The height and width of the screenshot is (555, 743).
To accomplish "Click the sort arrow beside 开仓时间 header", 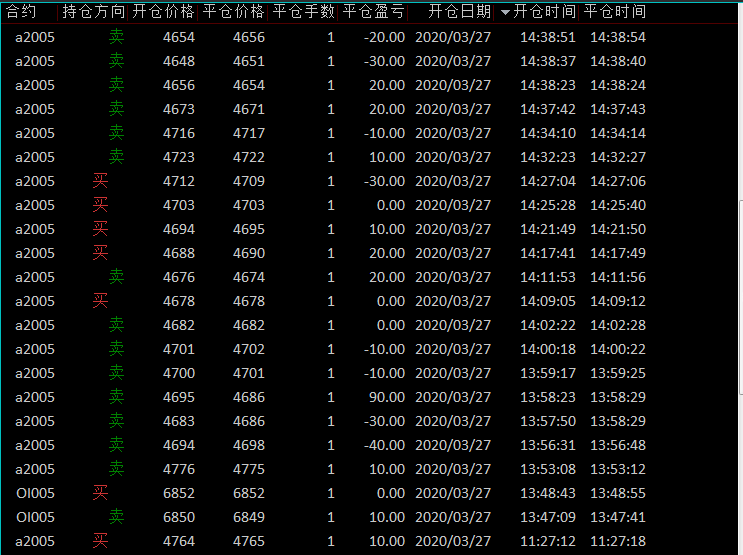I will (505, 12).
